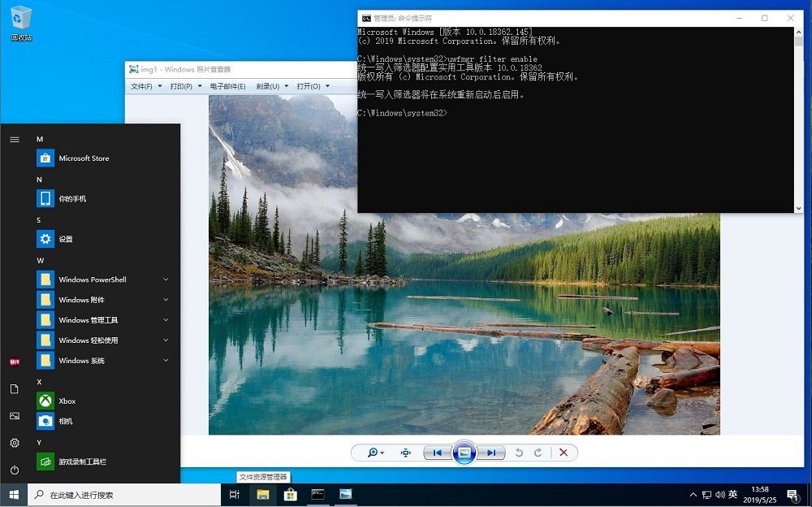The width and height of the screenshot is (812, 507).
Task: Rotate the image clockwise
Action: [x=538, y=453]
